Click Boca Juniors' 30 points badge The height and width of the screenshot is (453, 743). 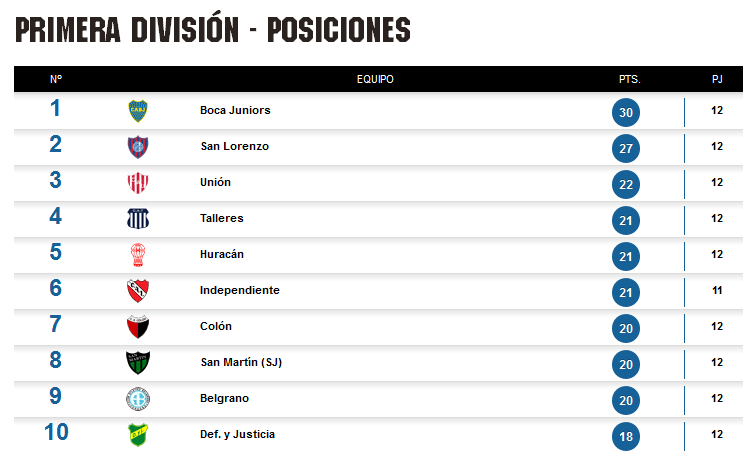626,112
